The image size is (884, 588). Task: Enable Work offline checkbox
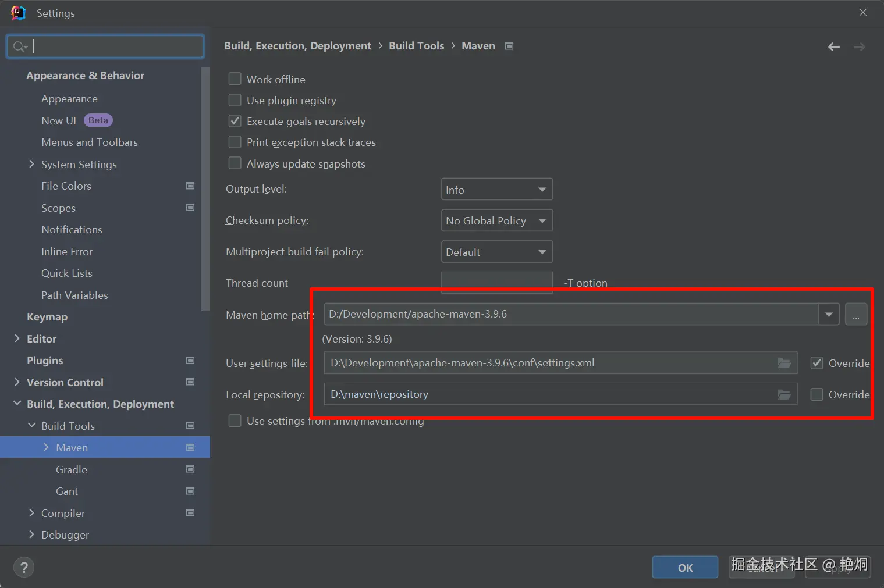pyautogui.click(x=235, y=79)
